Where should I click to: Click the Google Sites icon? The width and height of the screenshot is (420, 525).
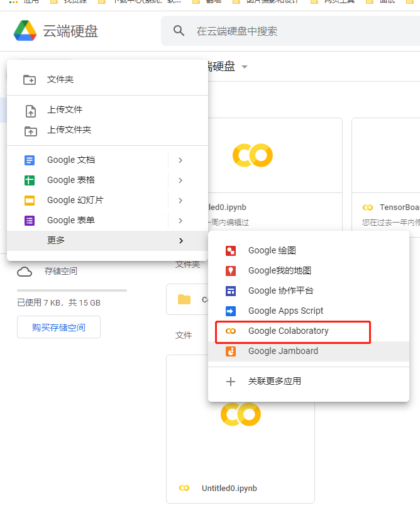click(231, 291)
